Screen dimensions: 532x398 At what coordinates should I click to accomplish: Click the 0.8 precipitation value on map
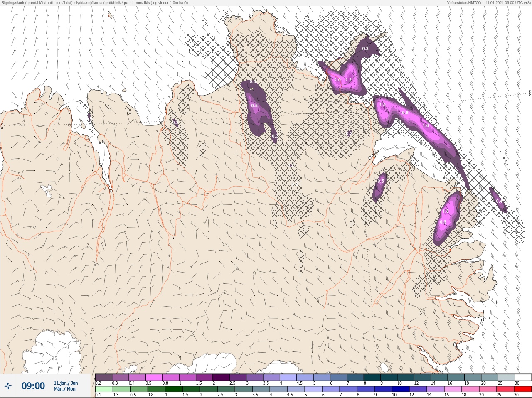[406, 113]
